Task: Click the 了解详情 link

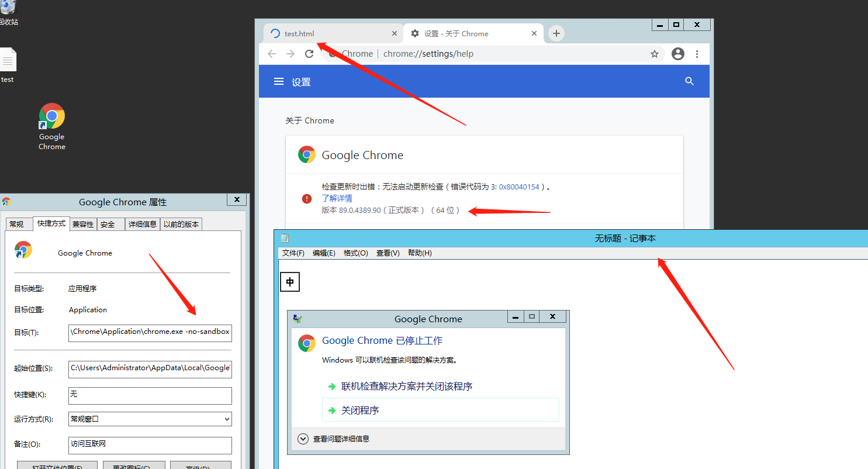Action: tap(337, 198)
